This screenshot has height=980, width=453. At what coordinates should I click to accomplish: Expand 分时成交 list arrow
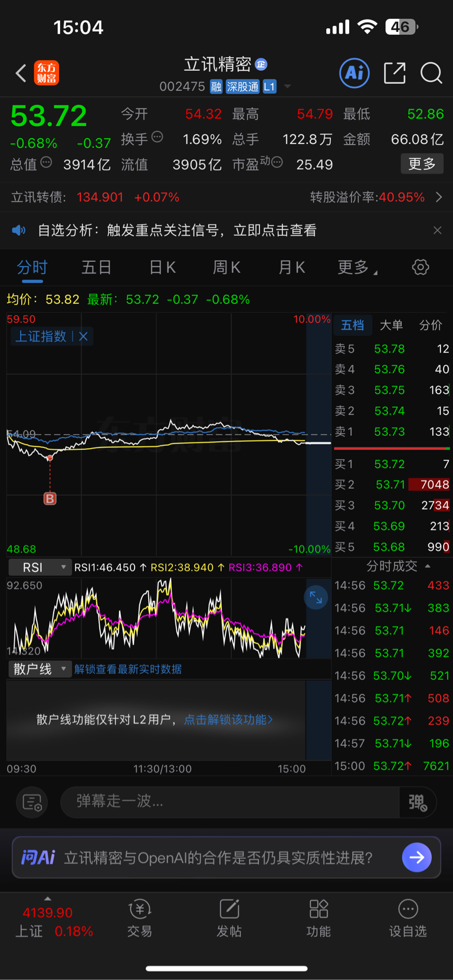pos(428,566)
